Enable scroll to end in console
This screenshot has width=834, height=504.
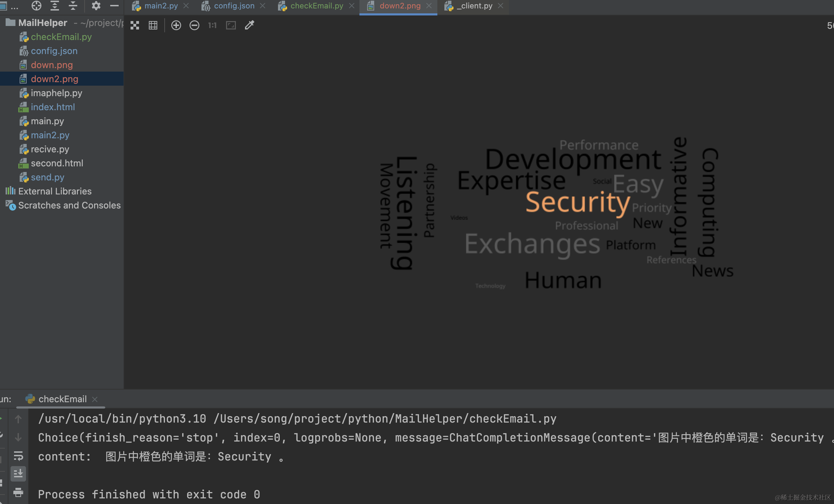(x=18, y=474)
